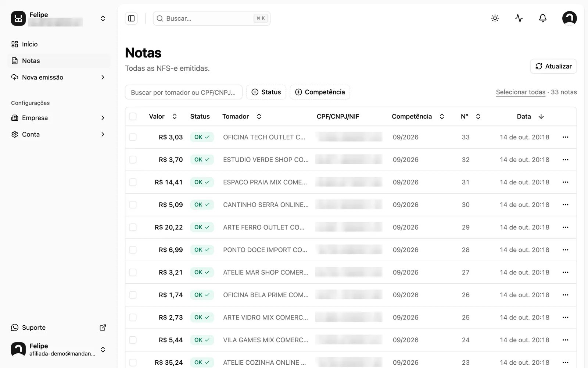The height and width of the screenshot is (368, 588).
Task: Add a Status filter
Action: pos(266,92)
